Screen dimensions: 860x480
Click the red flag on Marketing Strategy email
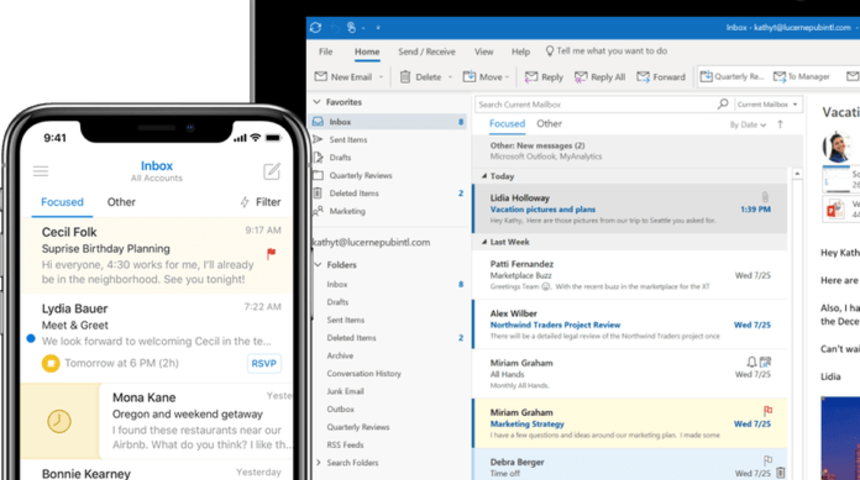pos(767,411)
